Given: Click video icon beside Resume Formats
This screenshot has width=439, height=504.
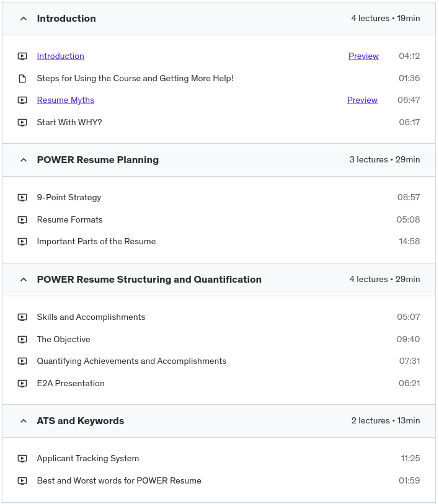Looking at the screenshot, I should [22, 220].
